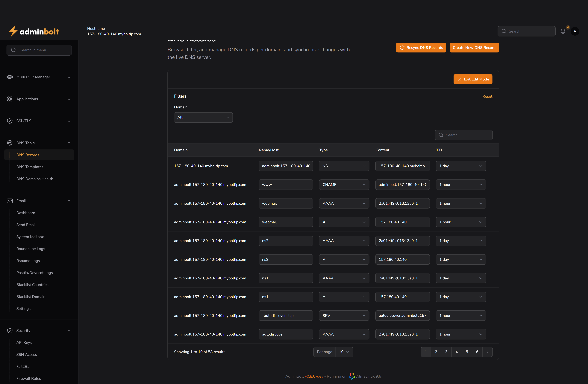Click the DNS Tools globe icon
Image resolution: width=588 pixels, height=384 pixels.
[10, 143]
